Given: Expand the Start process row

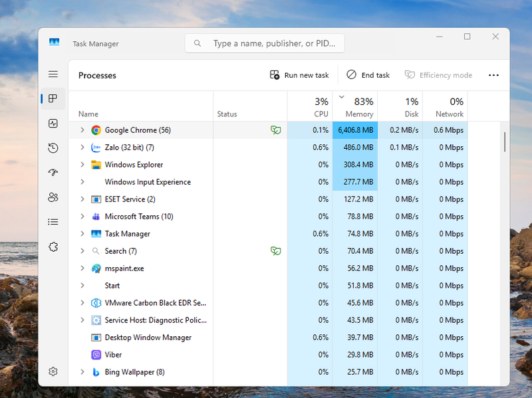Looking at the screenshot, I should click(82, 286).
